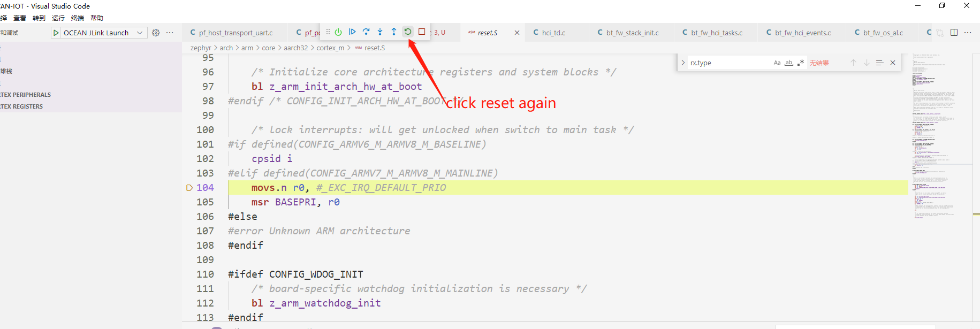Click line number 104 in gutter
Image resolution: width=980 pixels, height=329 pixels.
[205, 188]
